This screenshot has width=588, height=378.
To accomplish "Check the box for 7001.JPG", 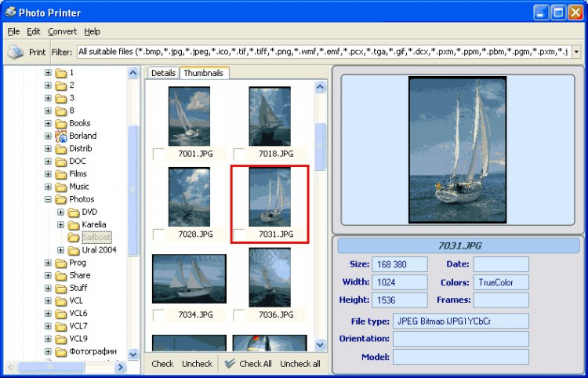I will [158, 154].
